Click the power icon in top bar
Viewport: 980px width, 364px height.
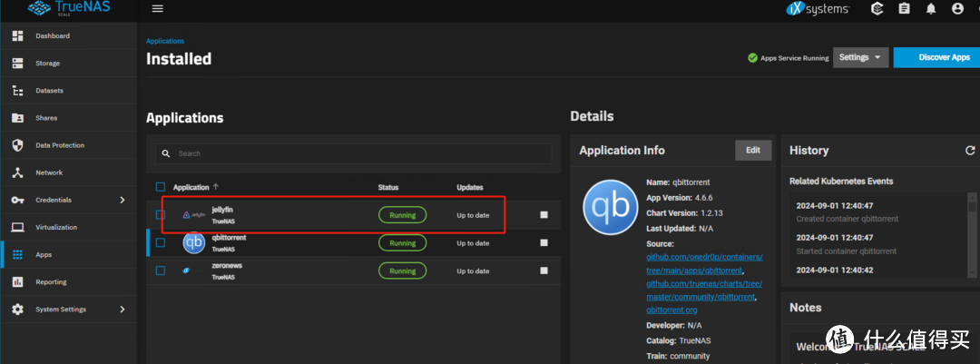point(976,9)
